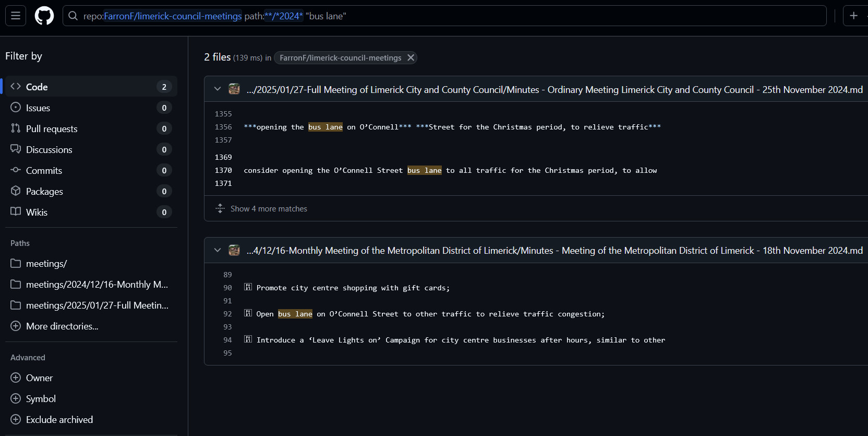Click folder icon beside meetings/ path
The height and width of the screenshot is (436, 868).
[16, 264]
